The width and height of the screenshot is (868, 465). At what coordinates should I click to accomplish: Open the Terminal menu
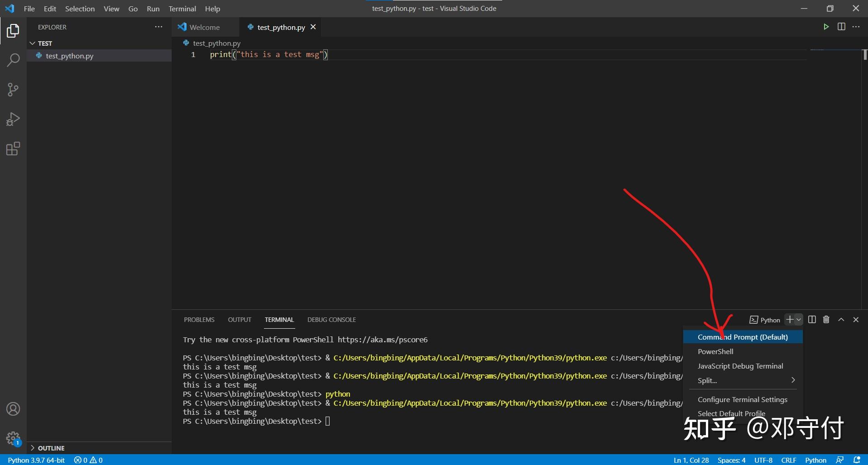182,9
